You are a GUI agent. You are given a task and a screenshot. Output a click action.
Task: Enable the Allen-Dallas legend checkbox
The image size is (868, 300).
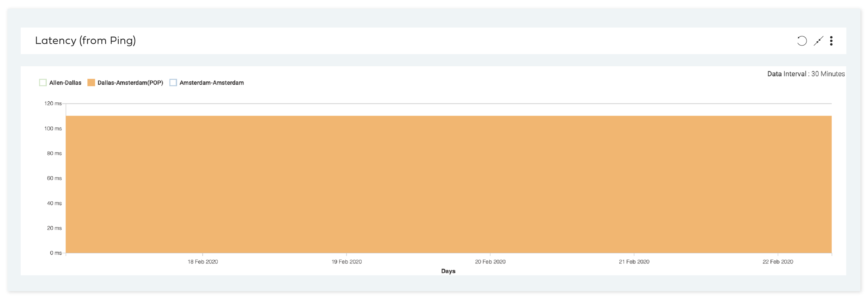pos(43,82)
